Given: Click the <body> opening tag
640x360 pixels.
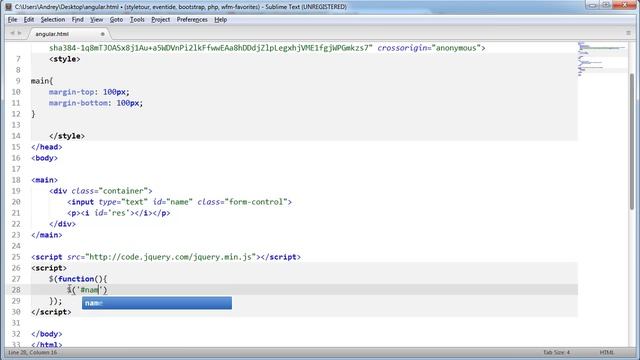Looking at the screenshot, I should coord(44,158).
